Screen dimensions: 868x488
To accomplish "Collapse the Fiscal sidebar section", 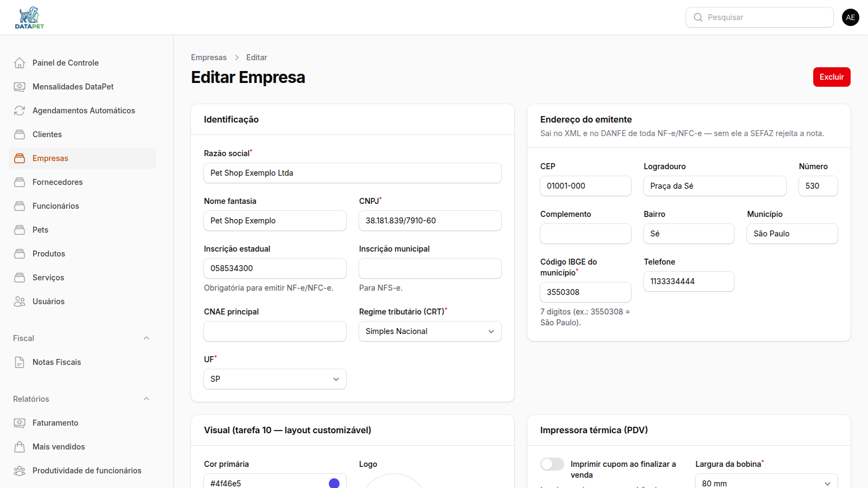I will click(146, 338).
